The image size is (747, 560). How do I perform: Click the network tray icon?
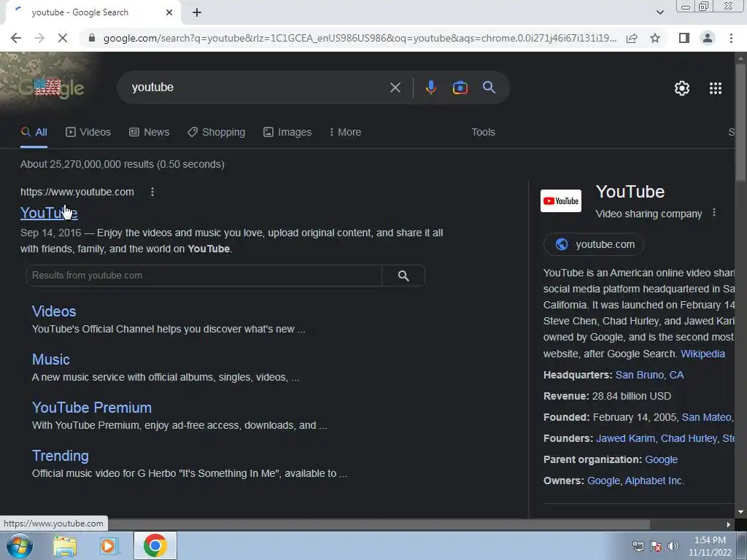pyautogui.click(x=638, y=546)
